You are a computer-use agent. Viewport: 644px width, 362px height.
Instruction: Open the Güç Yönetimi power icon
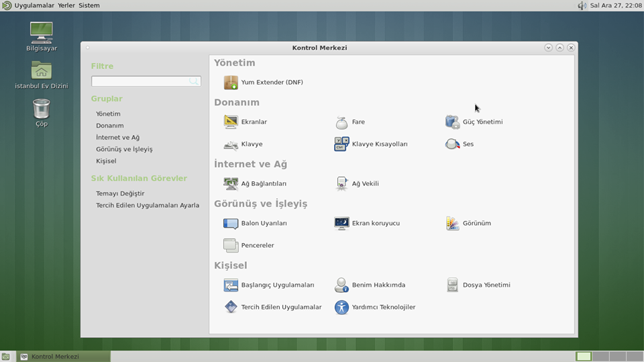pyautogui.click(x=452, y=122)
